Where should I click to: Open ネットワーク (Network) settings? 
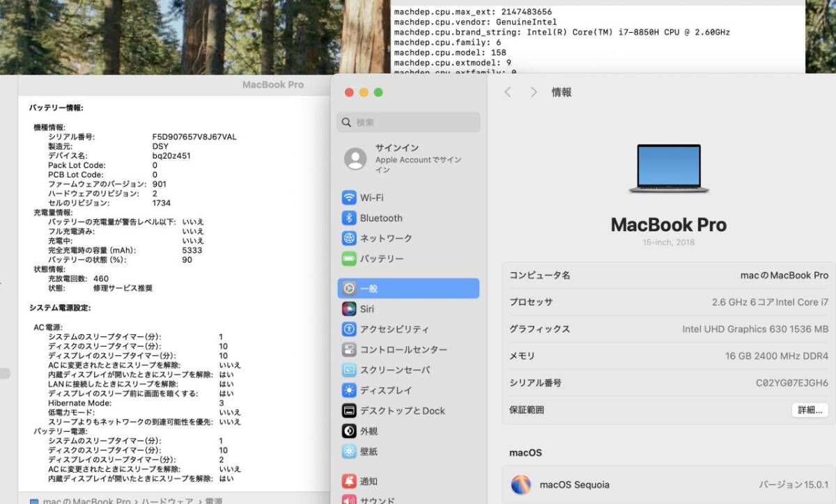(x=387, y=238)
